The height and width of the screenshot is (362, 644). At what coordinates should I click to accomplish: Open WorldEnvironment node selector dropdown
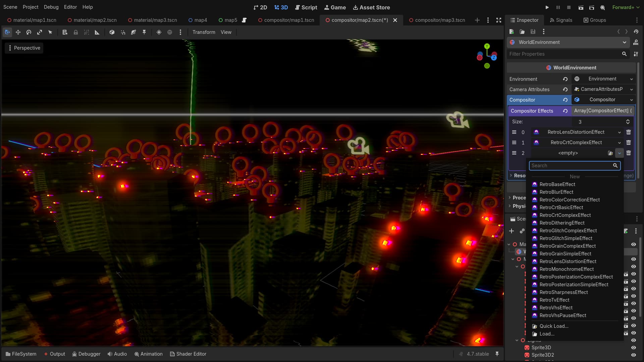568,42
